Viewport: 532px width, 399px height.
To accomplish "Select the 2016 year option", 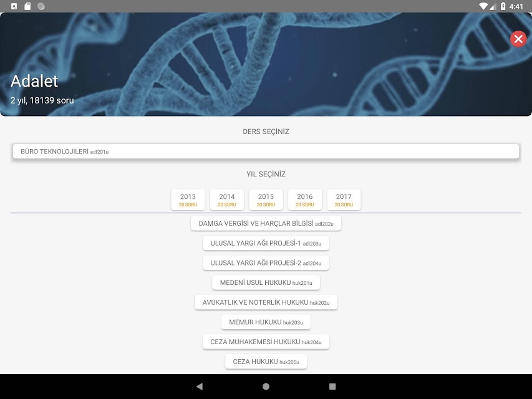I will point(305,200).
